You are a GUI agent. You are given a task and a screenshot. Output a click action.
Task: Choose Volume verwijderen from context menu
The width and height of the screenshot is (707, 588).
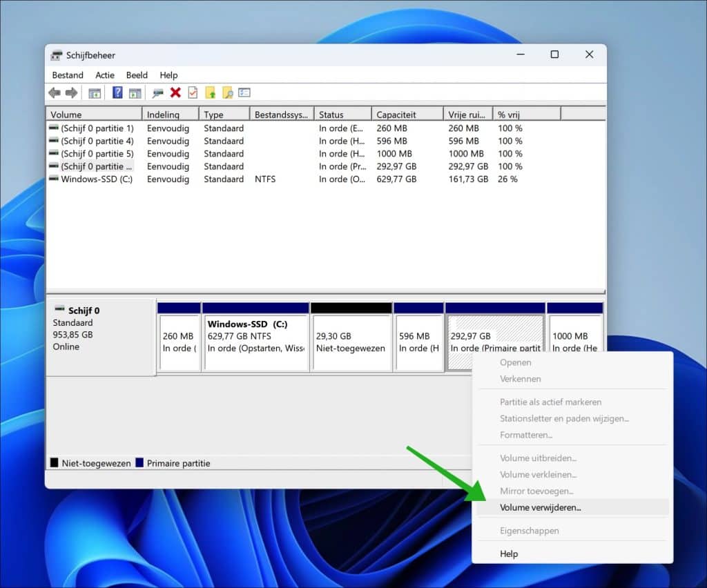pos(541,507)
